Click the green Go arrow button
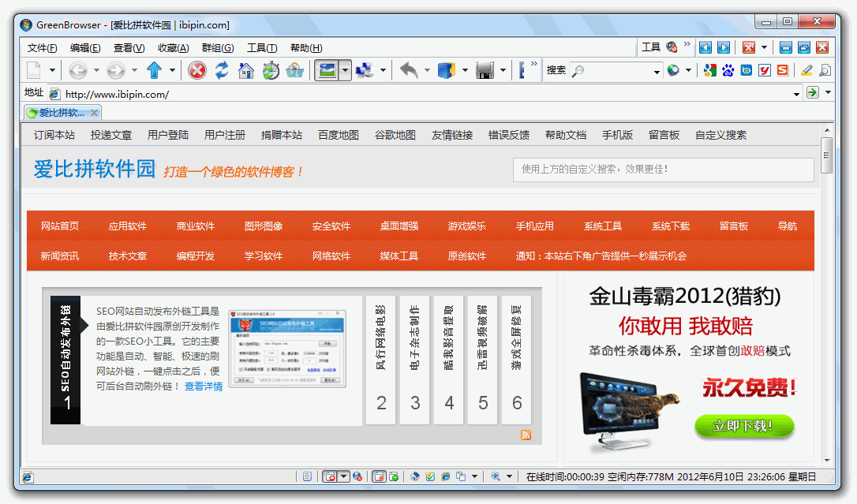 coord(813,92)
